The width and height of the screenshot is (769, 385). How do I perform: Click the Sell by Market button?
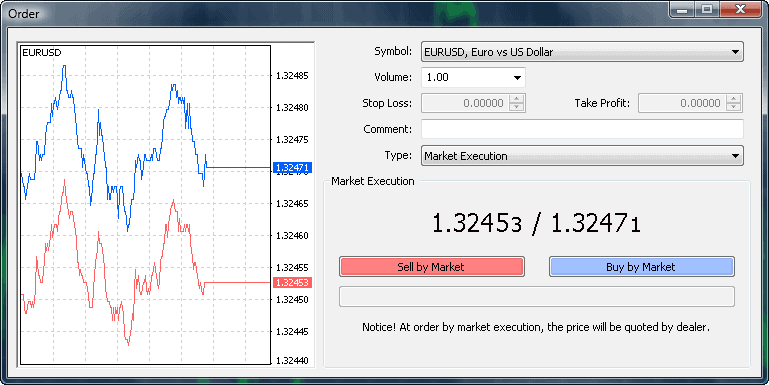[432, 267]
